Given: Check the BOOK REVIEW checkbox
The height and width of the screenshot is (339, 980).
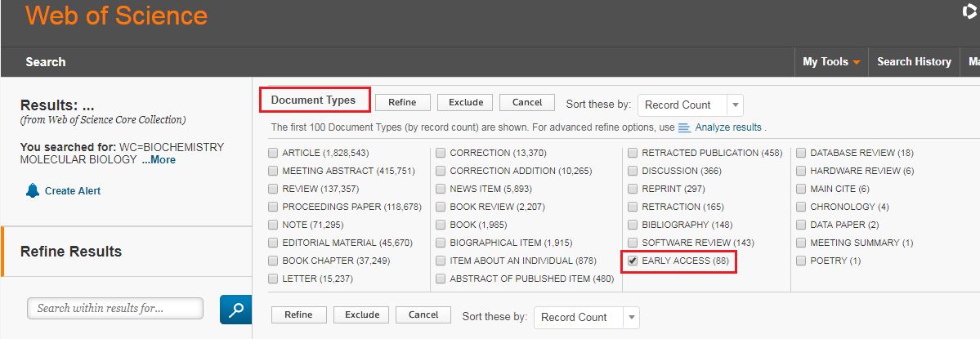Looking at the screenshot, I should pos(441,207).
